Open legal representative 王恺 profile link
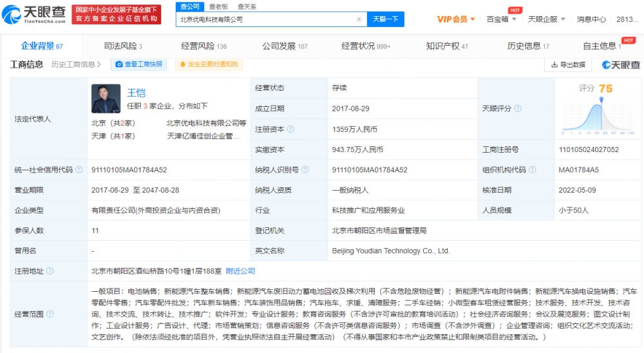The height and width of the screenshot is (353, 644). point(136,93)
